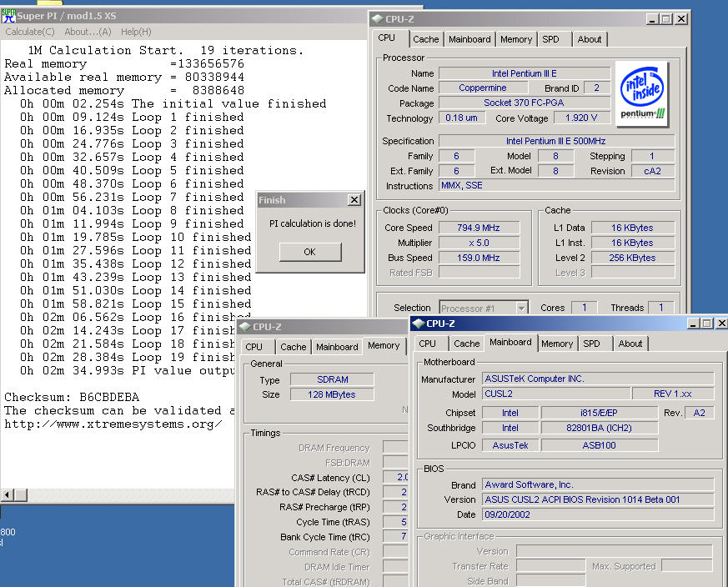Minimize the CPU-Z Mainboard window
This screenshot has width=728, height=587.
[693, 324]
